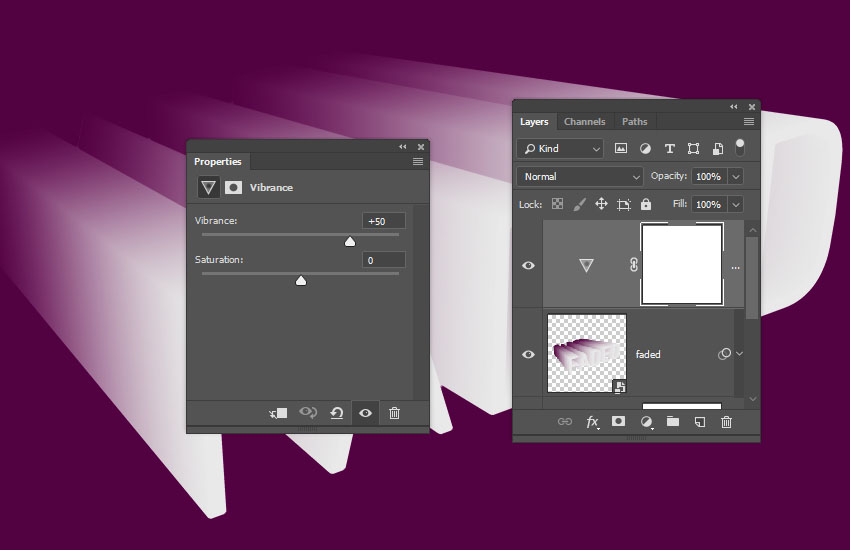This screenshot has width=850, height=550.
Task: Click the faded layer's smart filter indicator
Action: (x=724, y=354)
